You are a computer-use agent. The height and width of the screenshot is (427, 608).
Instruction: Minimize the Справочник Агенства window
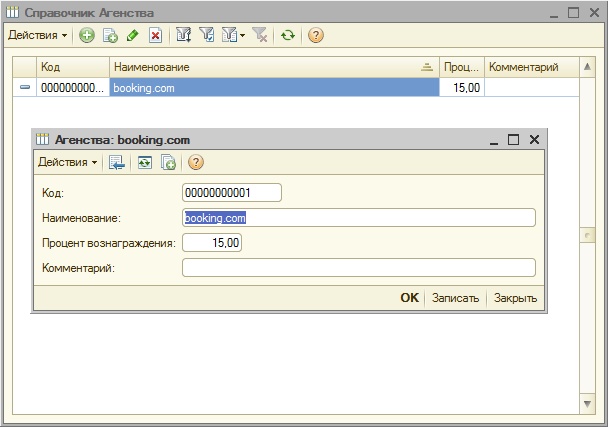(x=554, y=14)
